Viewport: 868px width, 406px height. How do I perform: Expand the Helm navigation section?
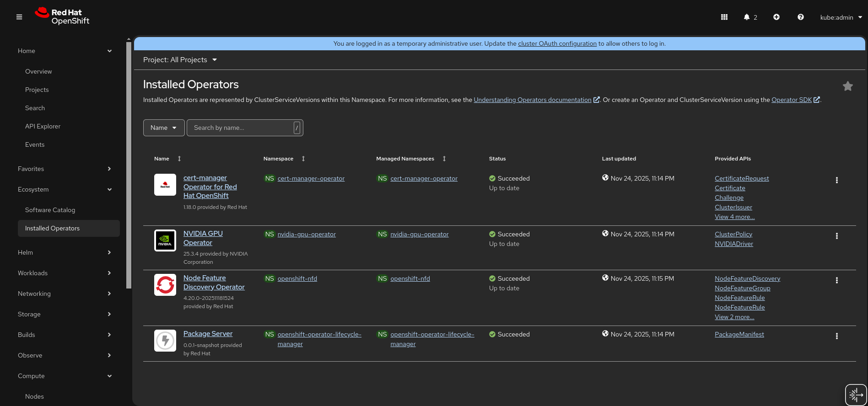pyautogui.click(x=65, y=252)
